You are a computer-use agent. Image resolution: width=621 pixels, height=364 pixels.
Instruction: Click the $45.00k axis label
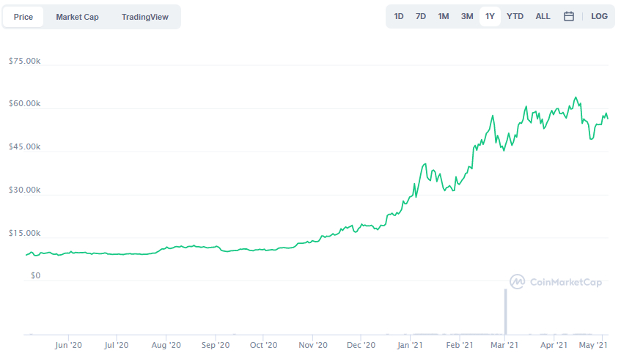[24, 146]
